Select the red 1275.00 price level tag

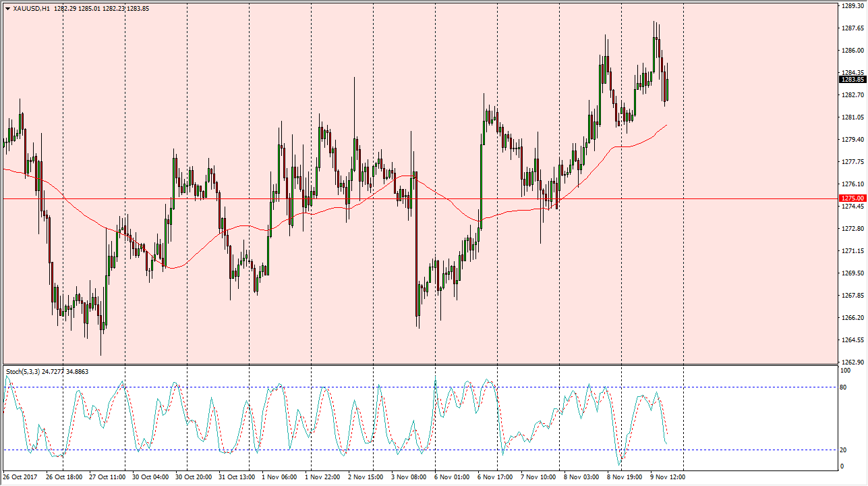[x=852, y=198]
